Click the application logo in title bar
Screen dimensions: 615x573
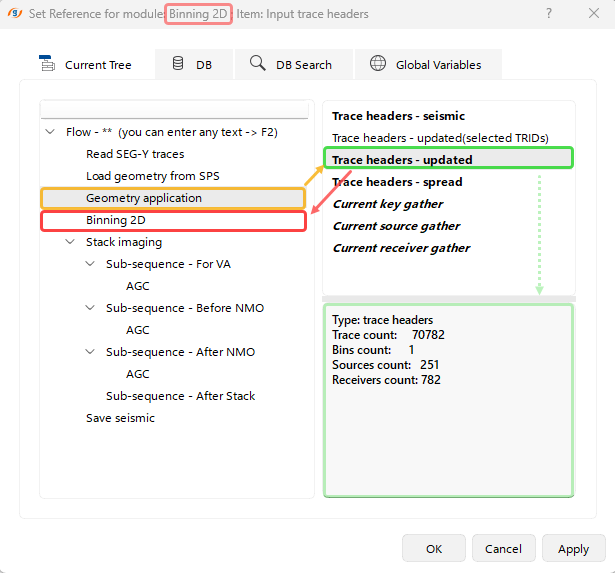pos(15,14)
